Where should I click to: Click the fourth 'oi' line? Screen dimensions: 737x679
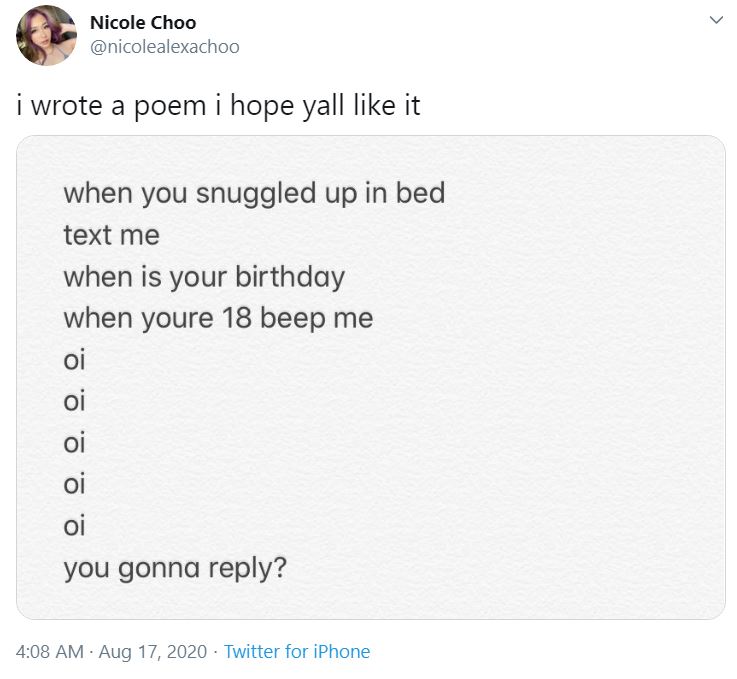[75, 485]
